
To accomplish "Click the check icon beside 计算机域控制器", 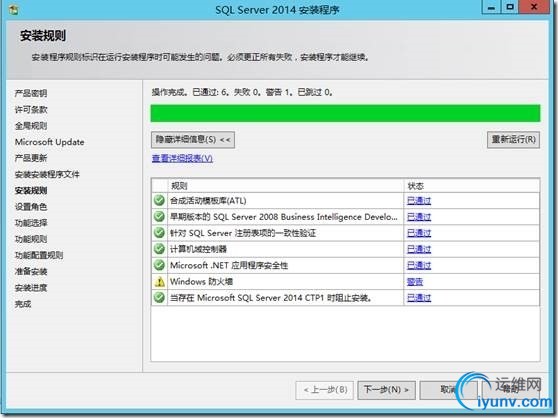I will 159,249.
